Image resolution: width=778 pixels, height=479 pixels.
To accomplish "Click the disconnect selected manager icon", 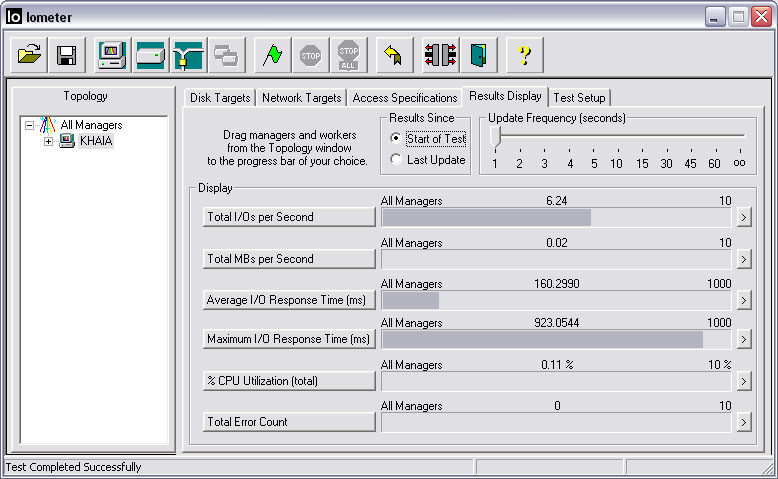I will pyautogui.click(x=440, y=55).
